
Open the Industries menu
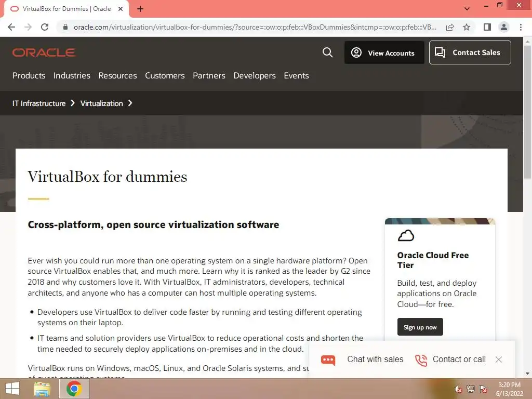pyautogui.click(x=72, y=76)
